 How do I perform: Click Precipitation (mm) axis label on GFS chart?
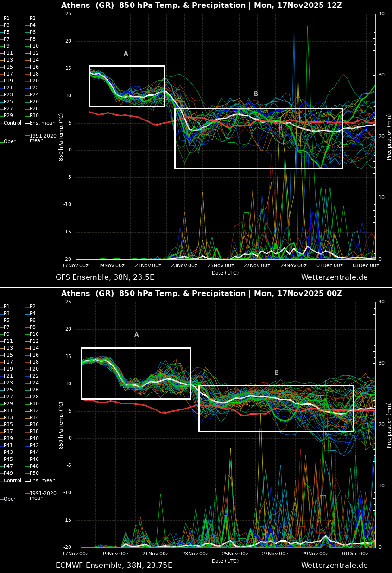coord(389,137)
